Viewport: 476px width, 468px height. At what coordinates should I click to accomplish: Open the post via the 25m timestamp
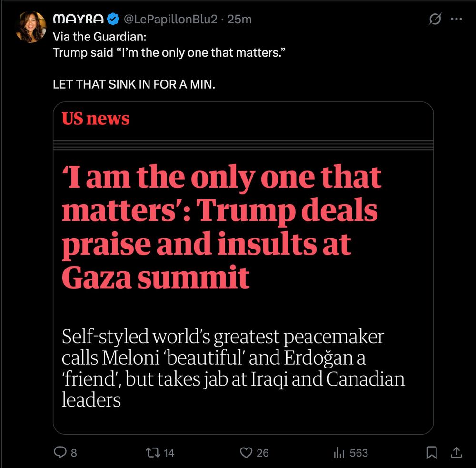240,20
